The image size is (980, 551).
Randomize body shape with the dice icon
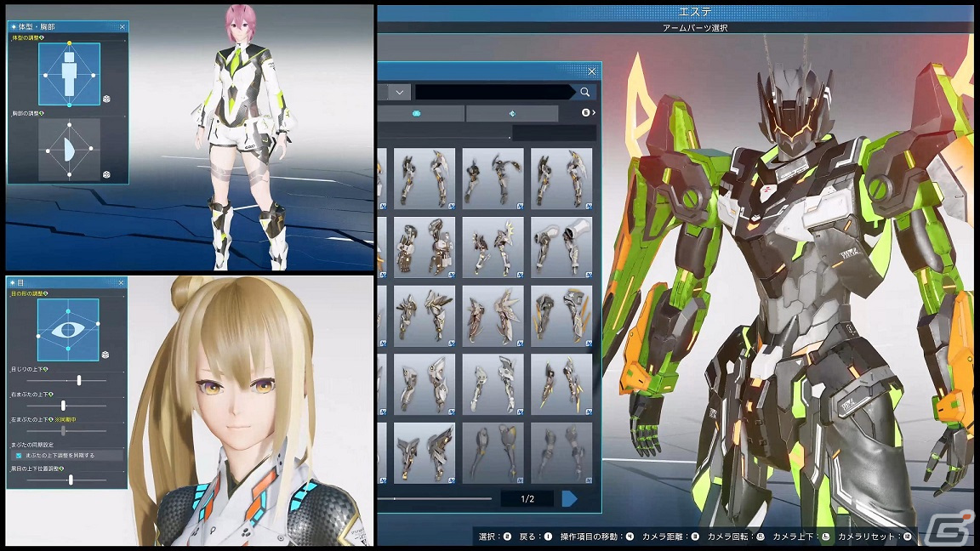coord(106,99)
